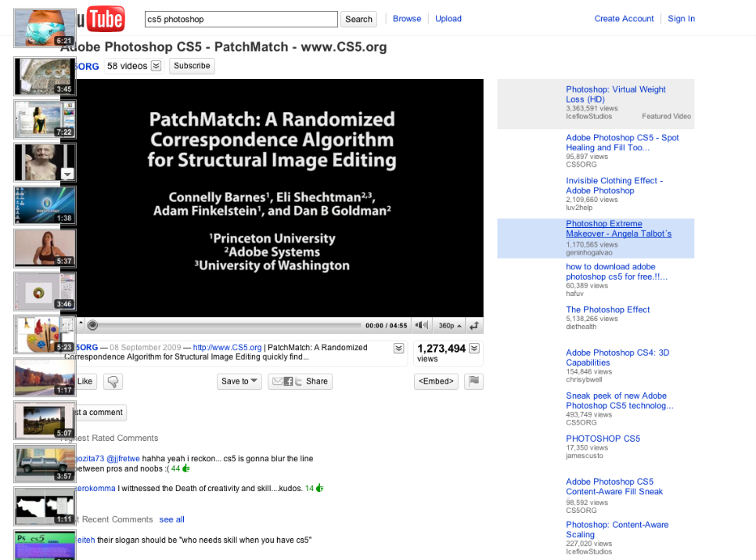Click the dropdown arrow on old man thumbnail
The width and height of the screenshot is (756, 560).
tap(68, 174)
